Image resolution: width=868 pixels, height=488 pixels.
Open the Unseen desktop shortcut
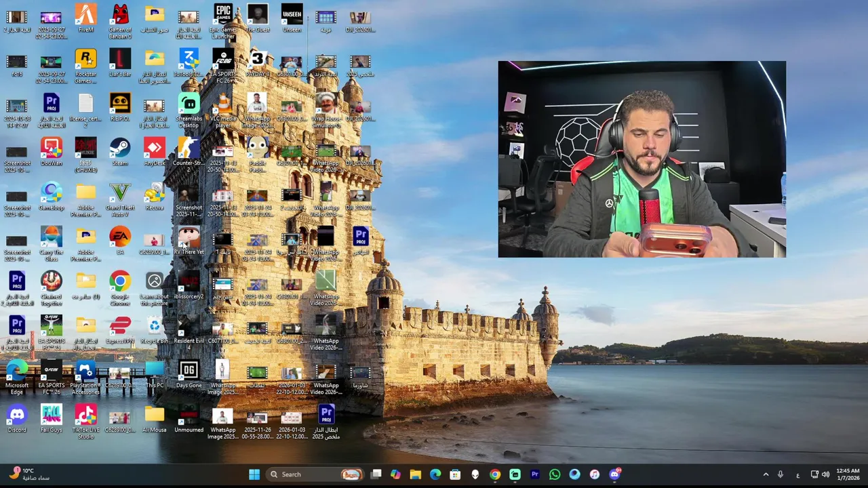point(292,18)
